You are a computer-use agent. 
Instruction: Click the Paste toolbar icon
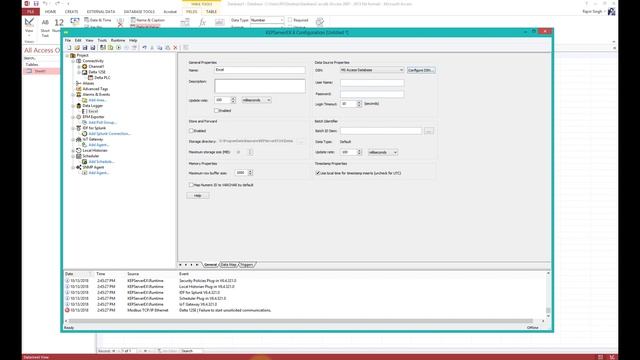(x=167, y=48)
